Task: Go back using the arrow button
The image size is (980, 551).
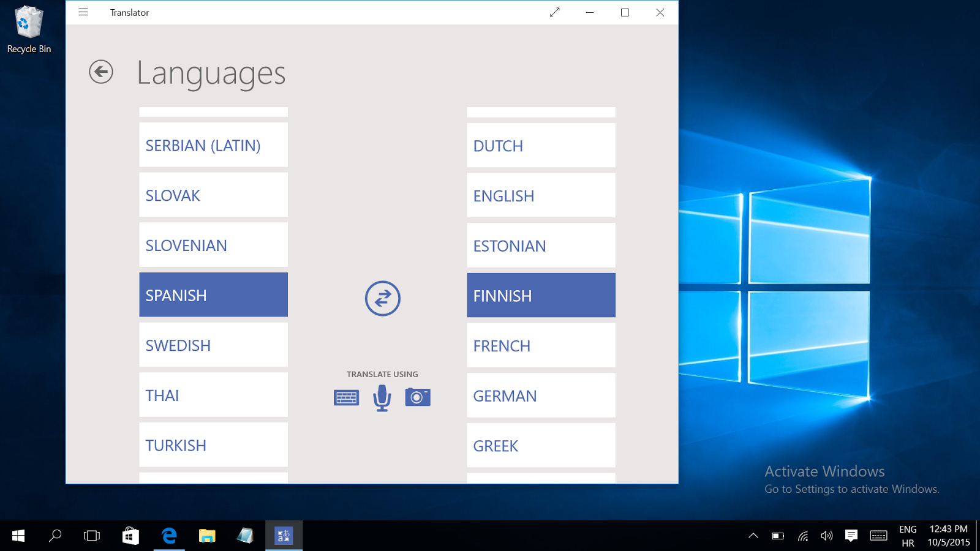Action: (x=101, y=72)
